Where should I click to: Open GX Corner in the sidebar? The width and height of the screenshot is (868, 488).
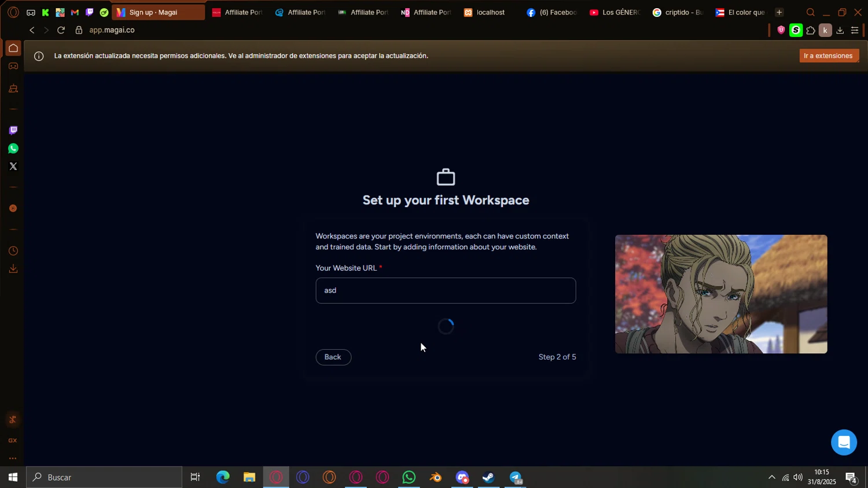click(13, 66)
